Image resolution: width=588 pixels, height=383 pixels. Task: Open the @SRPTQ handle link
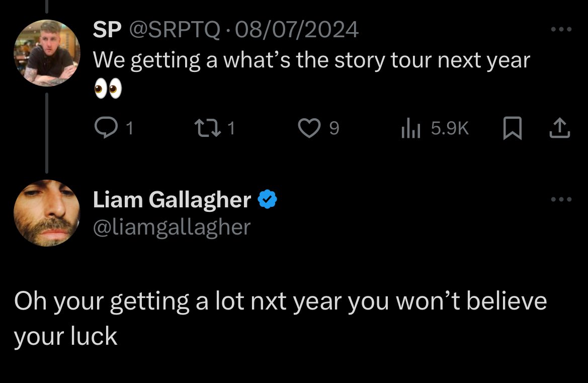coord(176,30)
